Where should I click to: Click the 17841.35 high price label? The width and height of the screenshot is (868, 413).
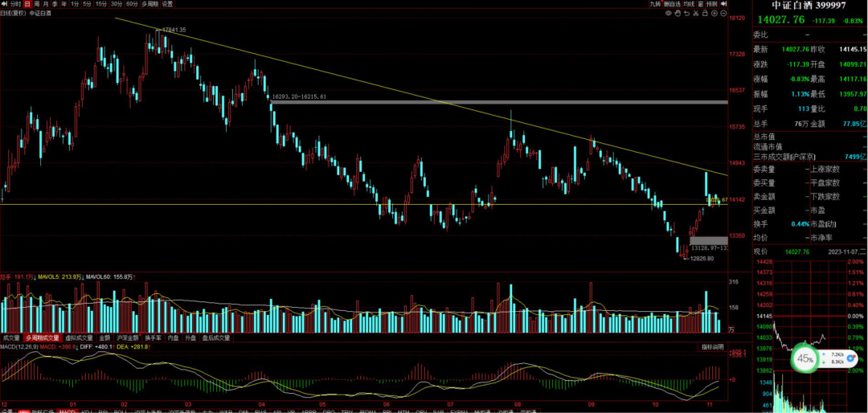pos(174,30)
